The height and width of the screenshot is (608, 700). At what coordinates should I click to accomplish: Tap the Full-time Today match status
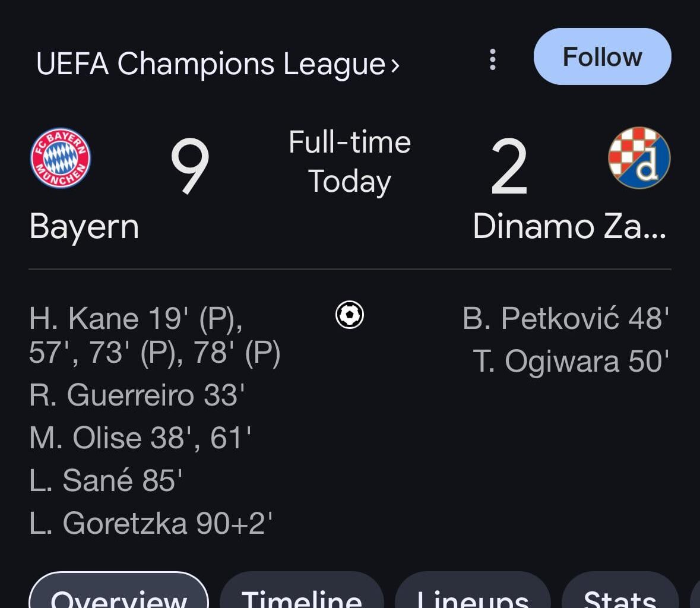(x=350, y=161)
